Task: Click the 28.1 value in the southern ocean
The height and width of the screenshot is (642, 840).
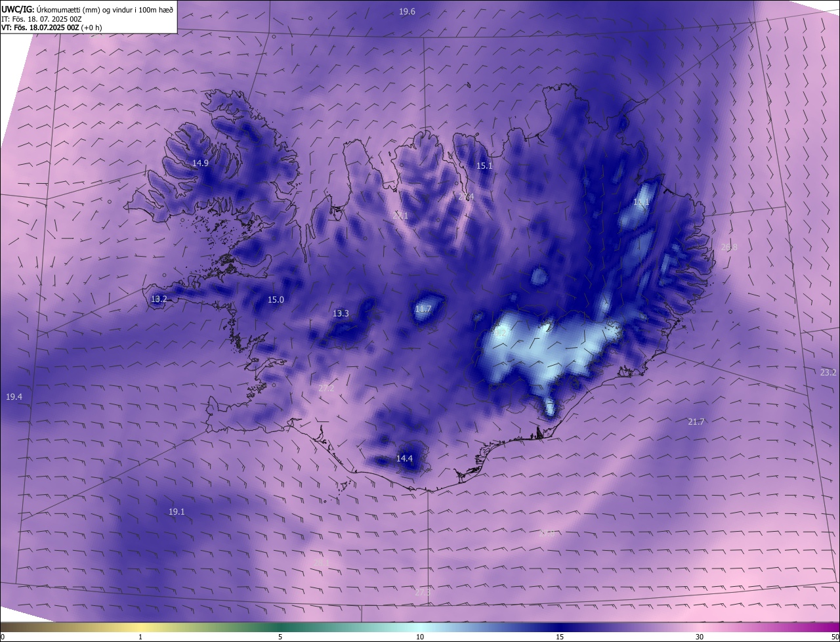Action: [x=321, y=563]
